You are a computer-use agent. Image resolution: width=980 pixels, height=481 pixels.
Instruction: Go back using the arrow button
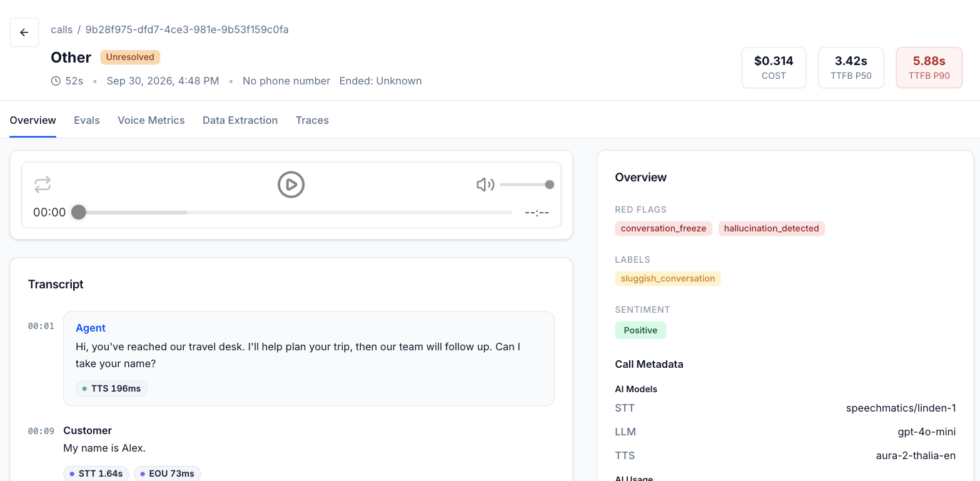pyautogui.click(x=24, y=33)
